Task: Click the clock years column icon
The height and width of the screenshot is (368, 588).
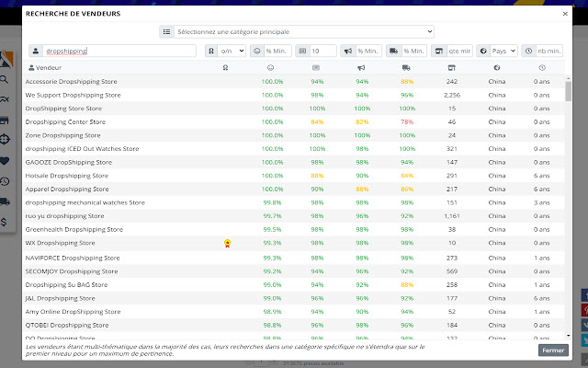Action: (542, 67)
